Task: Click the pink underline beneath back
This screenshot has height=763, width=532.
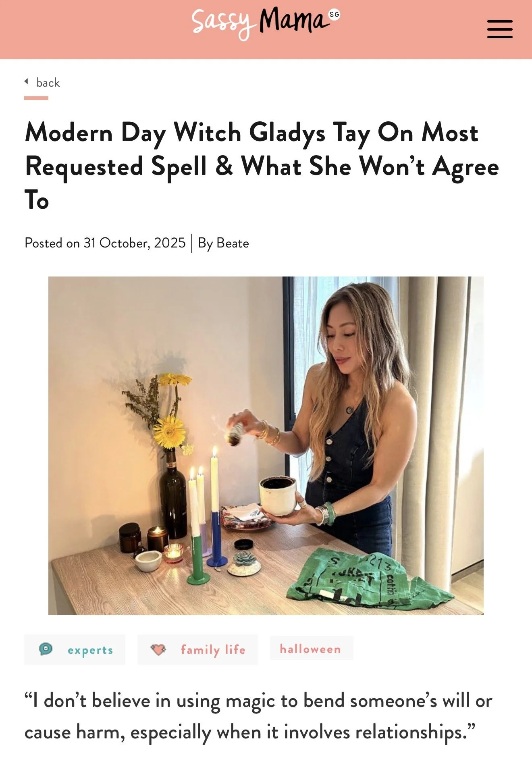Action: tap(36, 98)
